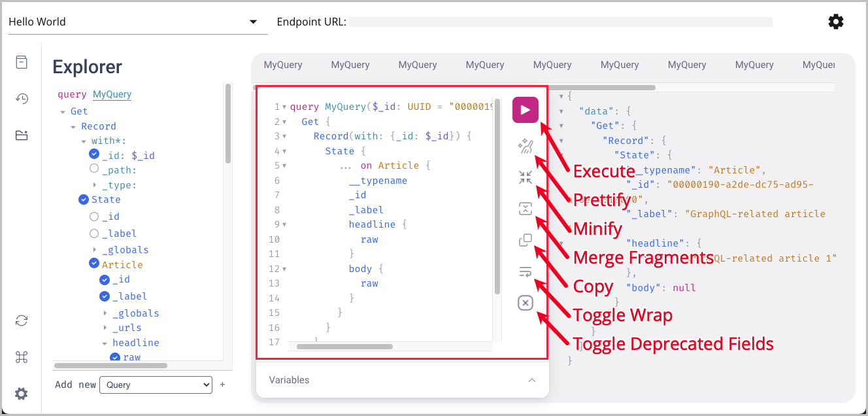The image size is (868, 416).
Task: Collapse the with* arguments node
Action: 84,141
